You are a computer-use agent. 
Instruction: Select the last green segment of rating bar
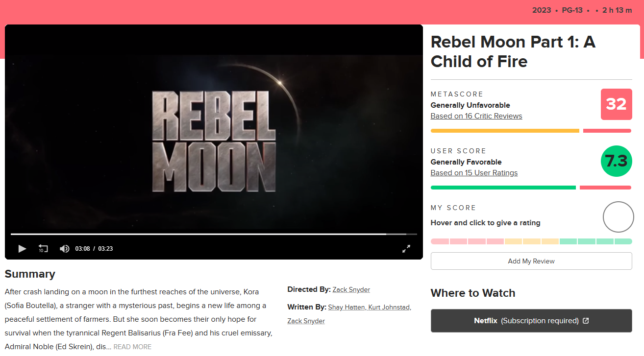coord(623,241)
